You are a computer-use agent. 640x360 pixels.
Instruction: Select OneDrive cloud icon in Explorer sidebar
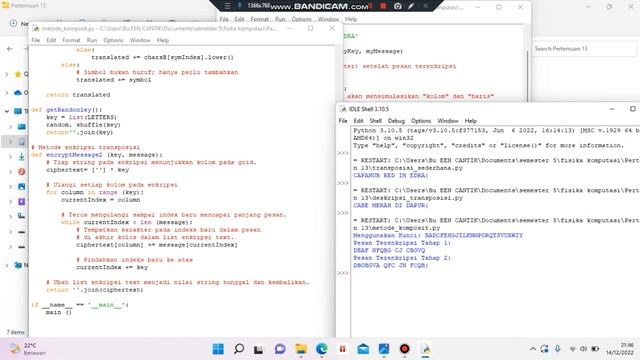pyautogui.click(x=18, y=93)
